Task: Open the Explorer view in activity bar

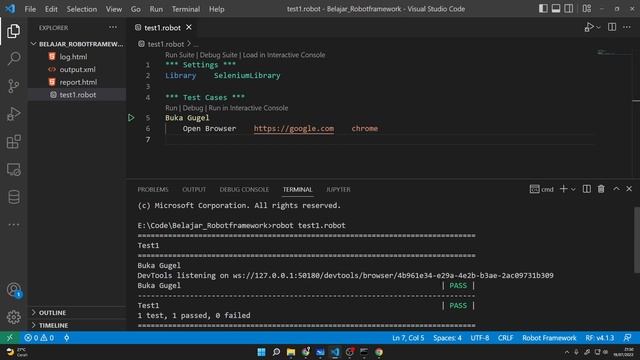Action: pyautogui.click(x=13, y=31)
